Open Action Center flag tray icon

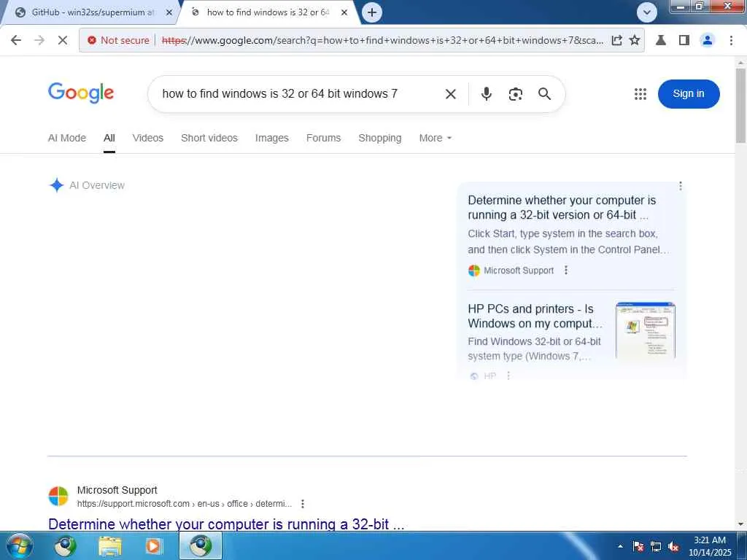tap(638, 546)
